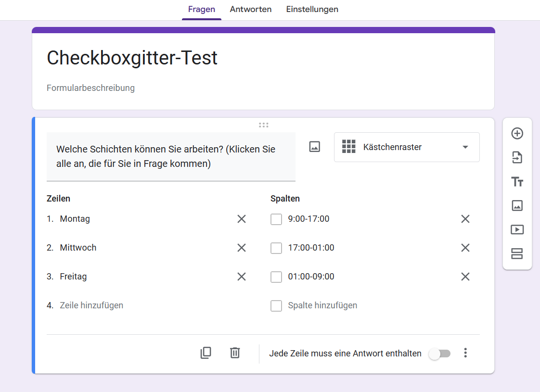Image resolution: width=540 pixels, height=392 pixels.
Task: Switch to the Antworten tab
Action: point(250,10)
